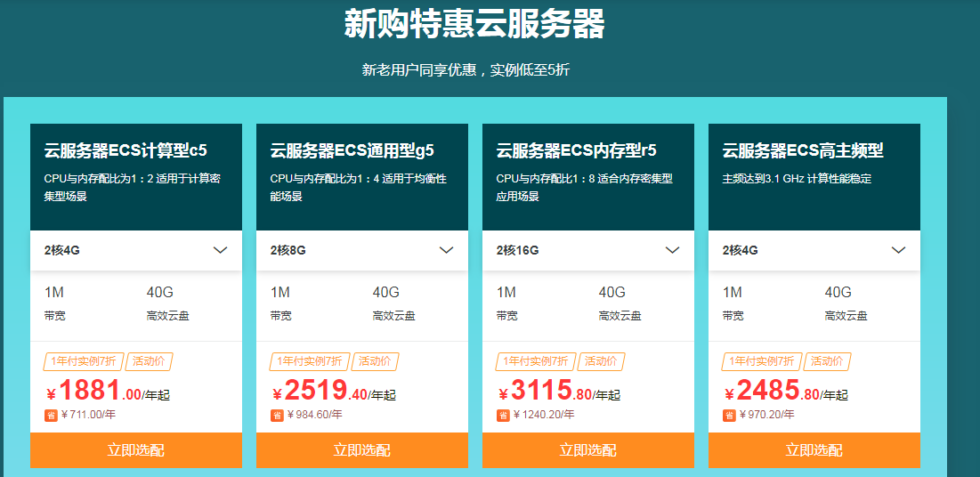Viewport: 980px width, 477px height.
Task: Click the 新购特惠云服务器 heading
Action: (x=474, y=24)
